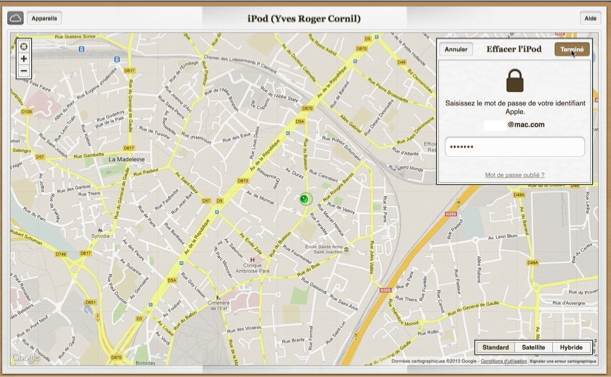
Task: Click the padlock icon in Effacer dialog
Action: pyautogui.click(x=515, y=81)
